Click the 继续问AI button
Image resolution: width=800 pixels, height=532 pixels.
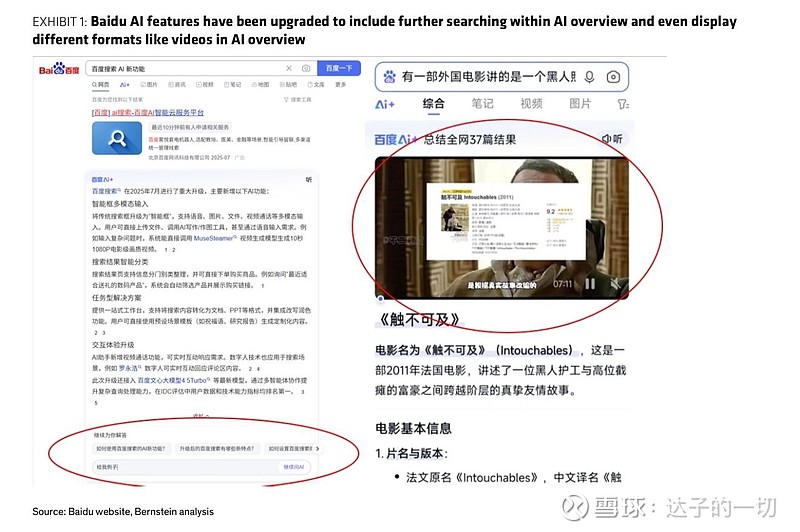[x=294, y=467]
